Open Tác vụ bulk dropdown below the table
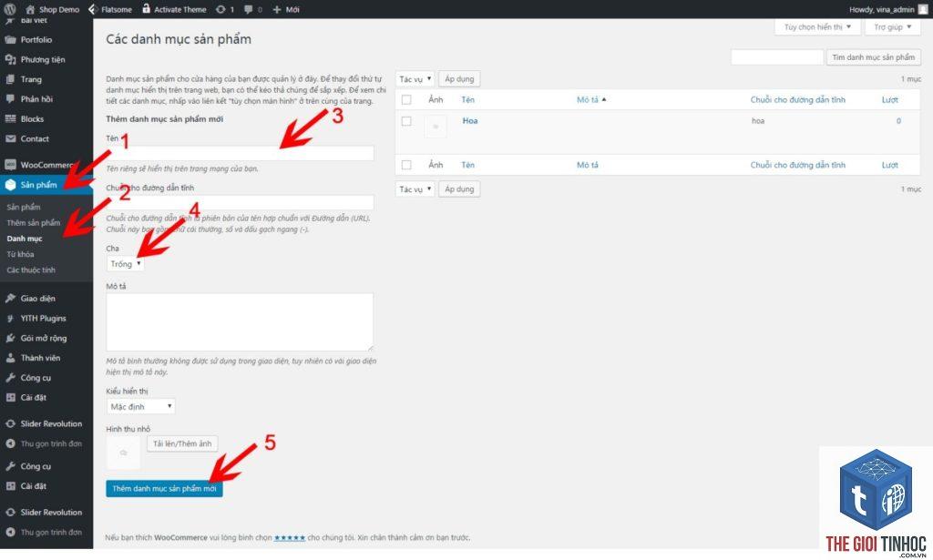The height and width of the screenshot is (560, 933). click(415, 189)
